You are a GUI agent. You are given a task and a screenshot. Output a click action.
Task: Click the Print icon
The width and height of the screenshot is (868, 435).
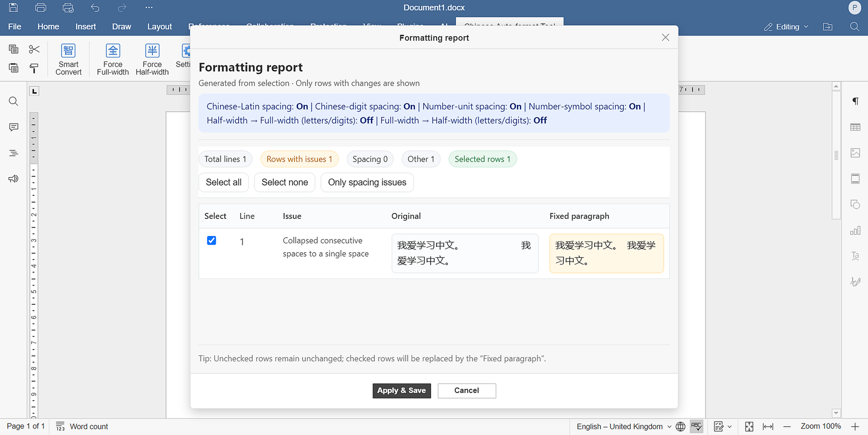(41, 7)
